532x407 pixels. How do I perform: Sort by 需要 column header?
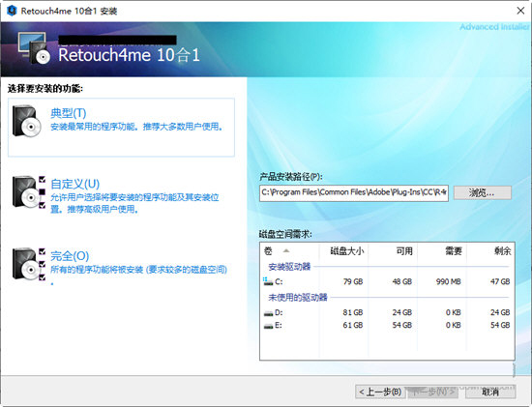[x=442, y=251]
